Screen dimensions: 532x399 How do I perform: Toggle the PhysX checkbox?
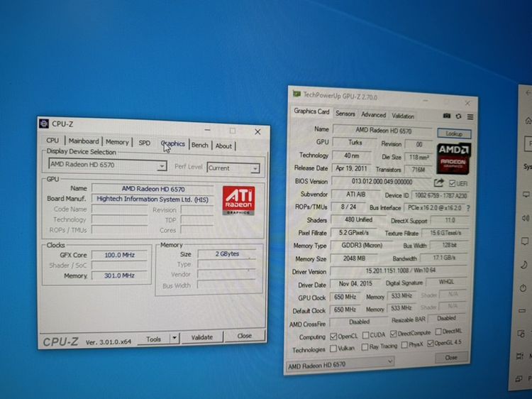tap(404, 345)
